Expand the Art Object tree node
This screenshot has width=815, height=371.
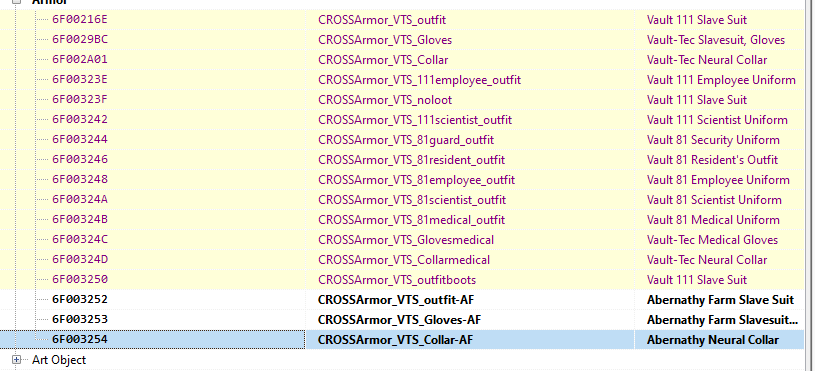pos(17,360)
